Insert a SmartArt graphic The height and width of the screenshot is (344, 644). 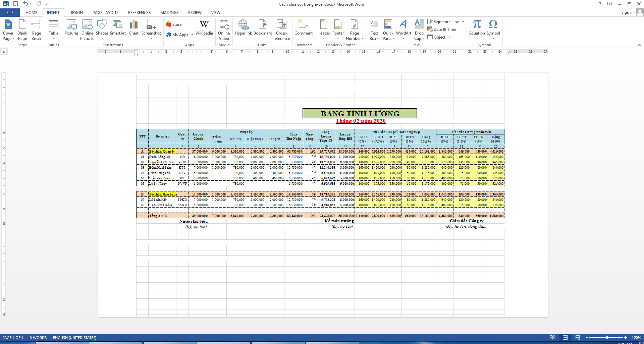[118, 27]
